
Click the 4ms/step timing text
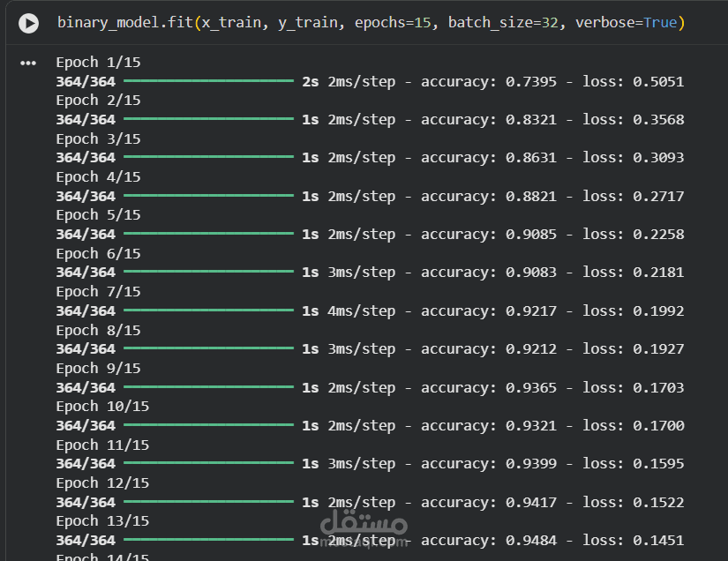(x=362, y=310)
